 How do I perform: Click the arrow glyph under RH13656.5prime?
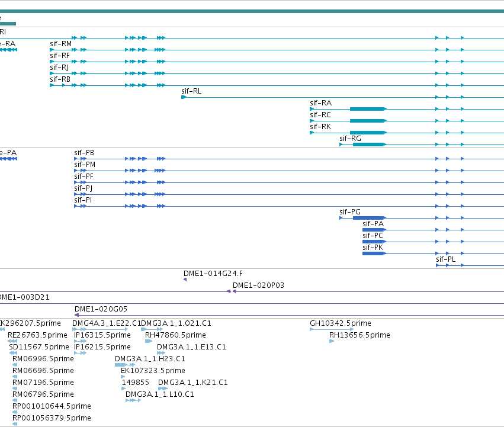(332, 341)
